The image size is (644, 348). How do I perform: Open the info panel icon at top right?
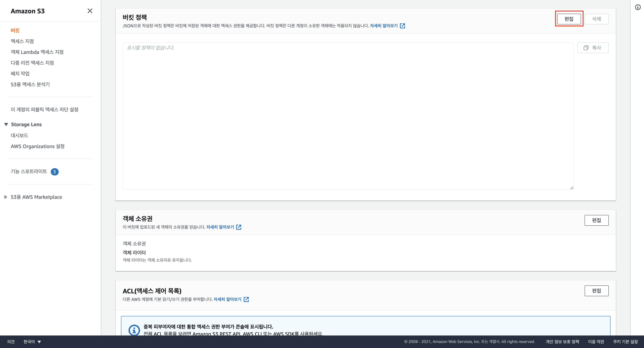click(x=638, y=7)
